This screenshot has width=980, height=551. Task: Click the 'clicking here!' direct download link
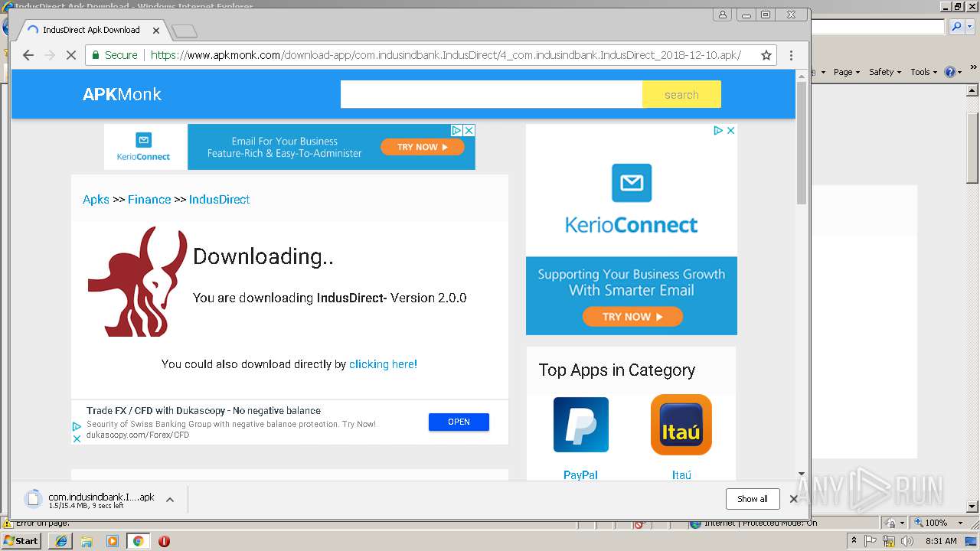[383, 364]
